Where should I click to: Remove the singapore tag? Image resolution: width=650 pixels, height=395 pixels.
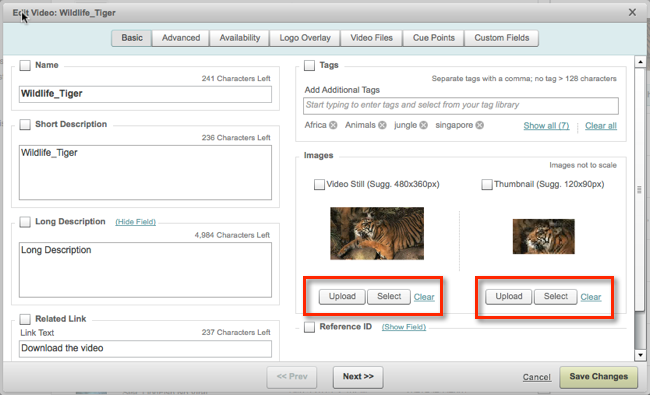pos(480,125)
